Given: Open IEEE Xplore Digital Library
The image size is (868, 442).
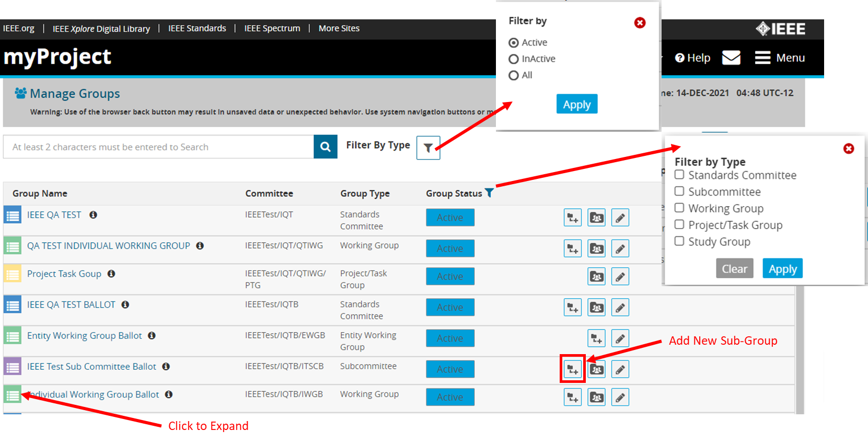Looking at the screenshot, I should [101, 29].
